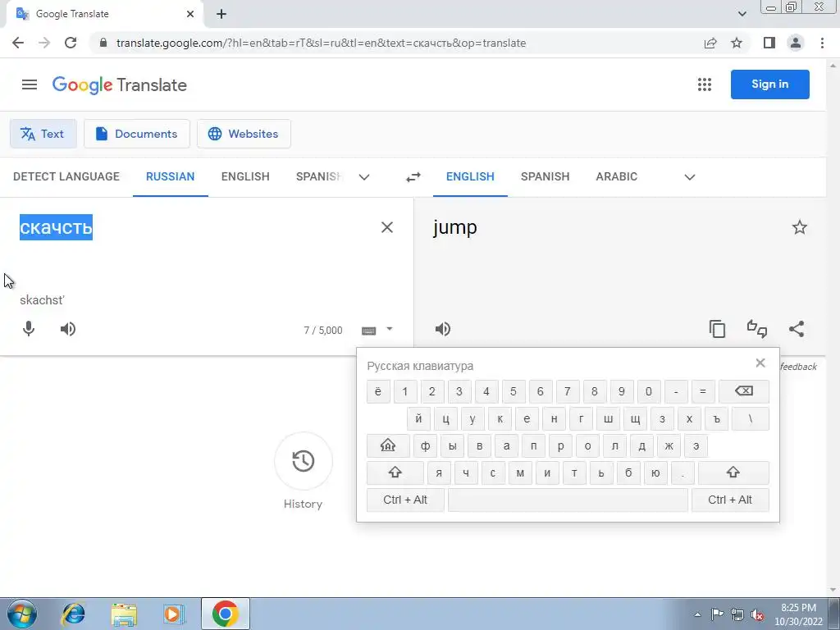Click the browser address bar URL

pyautogui.click(x=321, y=43)
